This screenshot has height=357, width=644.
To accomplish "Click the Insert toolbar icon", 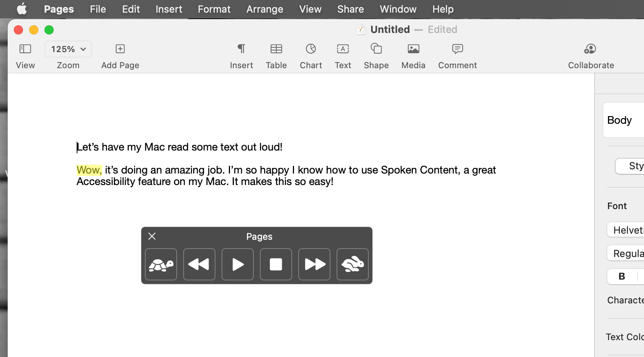I will (x=241, y=49).
